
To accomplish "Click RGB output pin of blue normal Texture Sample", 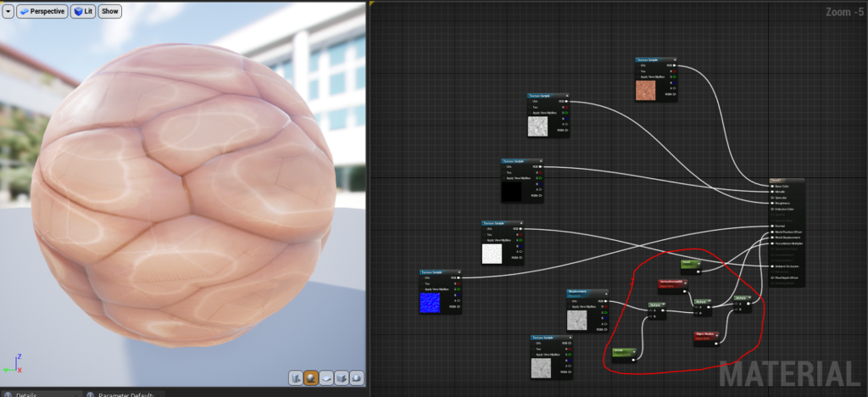I will pos(459,277).
